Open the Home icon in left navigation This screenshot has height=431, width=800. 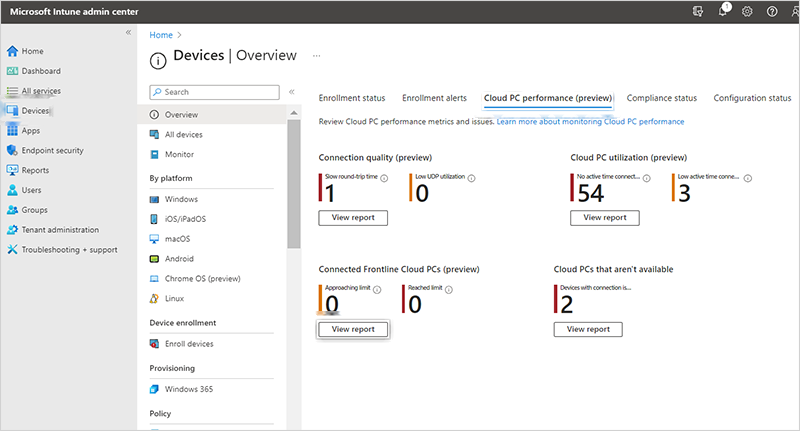(x=12, y=51)
